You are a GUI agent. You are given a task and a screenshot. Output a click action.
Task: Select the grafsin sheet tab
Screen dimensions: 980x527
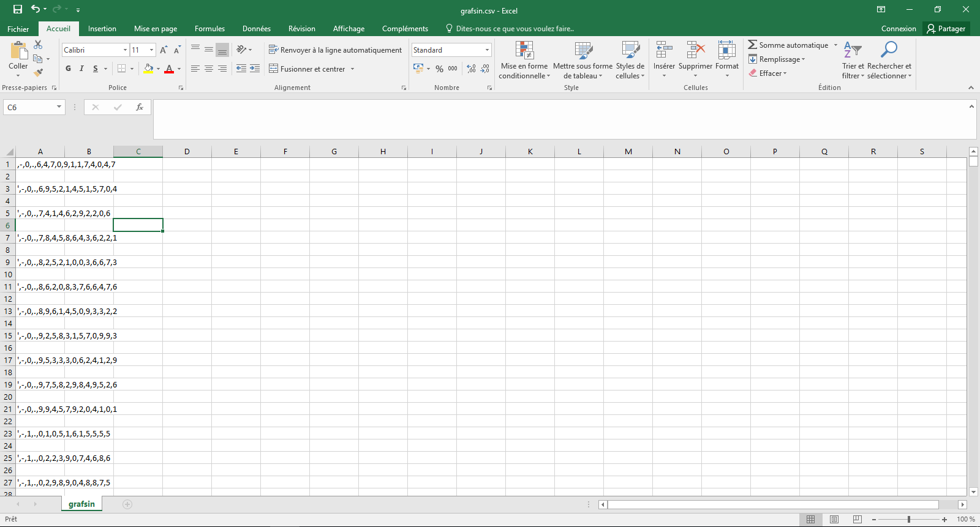tap(81, 504)
